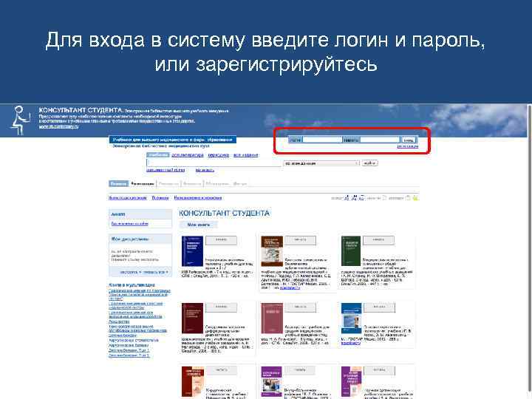
Task: Open the rose-colored book cover thumbnail
Action: coord(272,318)
